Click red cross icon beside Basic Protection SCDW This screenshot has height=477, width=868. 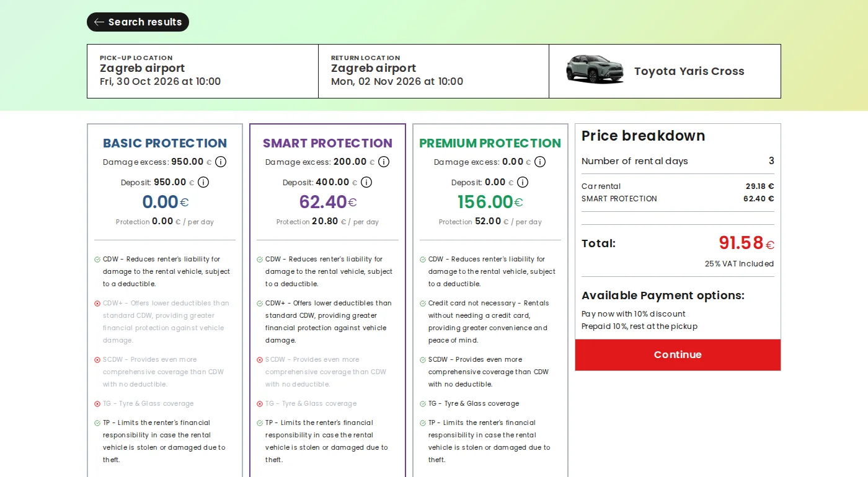click(x=97, y=360)
